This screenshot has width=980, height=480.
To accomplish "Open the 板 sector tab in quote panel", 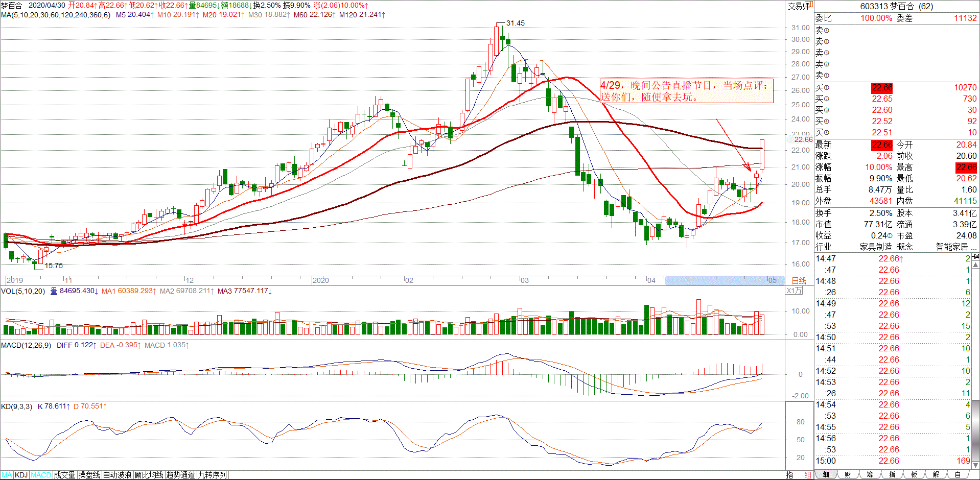I will [x=914, y=475].
